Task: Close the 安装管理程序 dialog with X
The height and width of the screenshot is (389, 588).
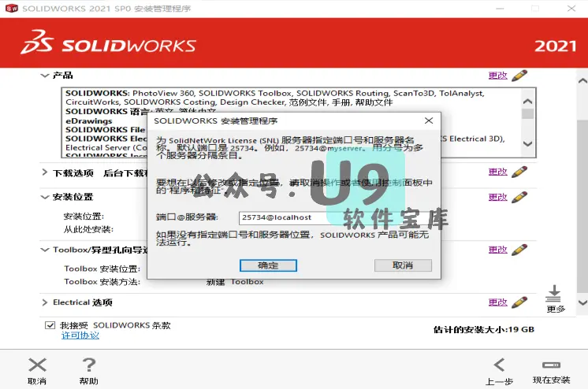Action: 429,120
